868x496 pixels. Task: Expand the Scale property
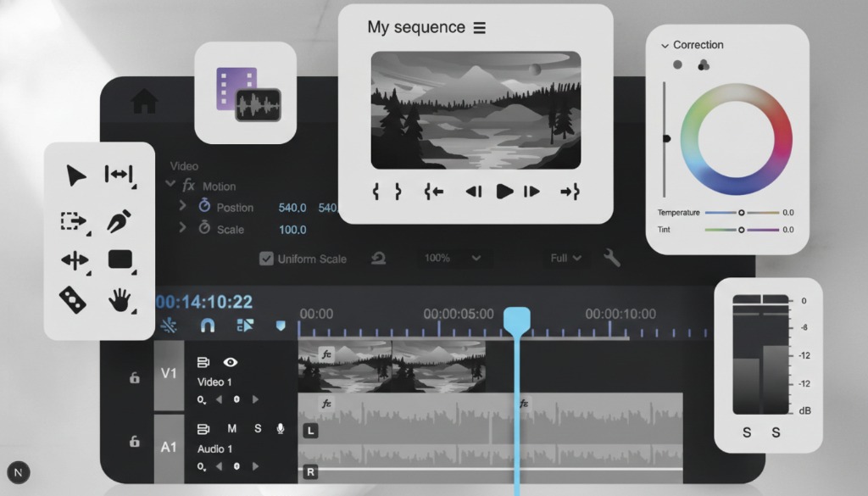point(182,227)
